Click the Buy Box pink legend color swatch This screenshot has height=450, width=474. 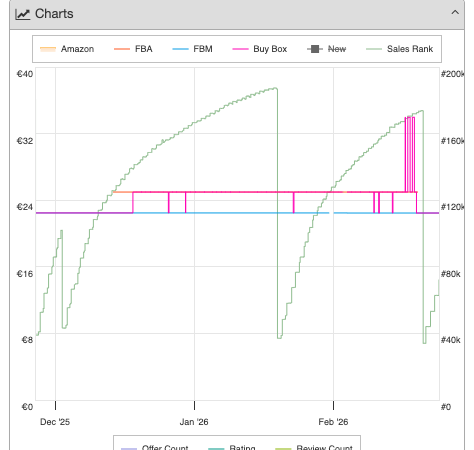(240, 49)
